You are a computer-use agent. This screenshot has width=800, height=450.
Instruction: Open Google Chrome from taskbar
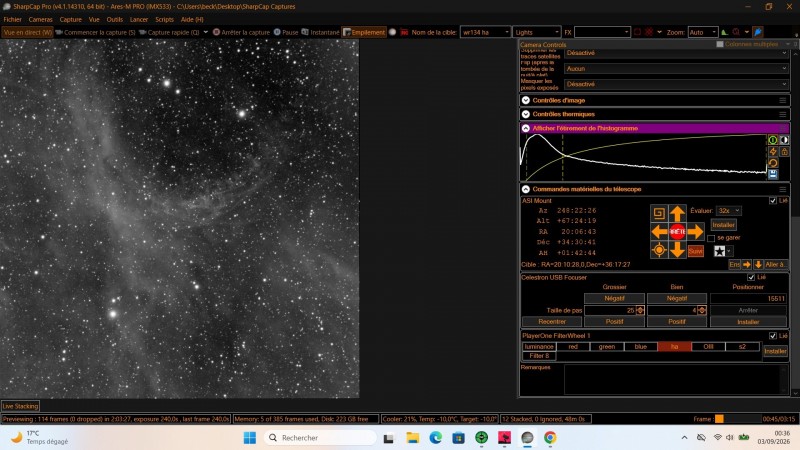(549, 438)
